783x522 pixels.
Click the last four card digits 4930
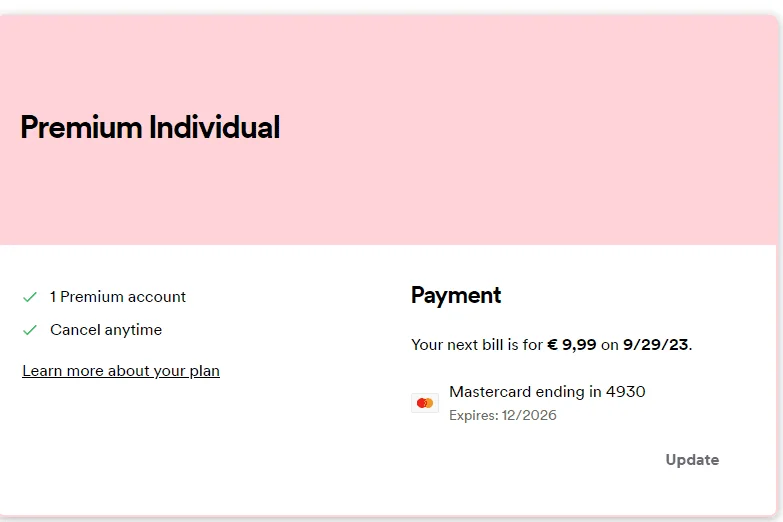626,392
